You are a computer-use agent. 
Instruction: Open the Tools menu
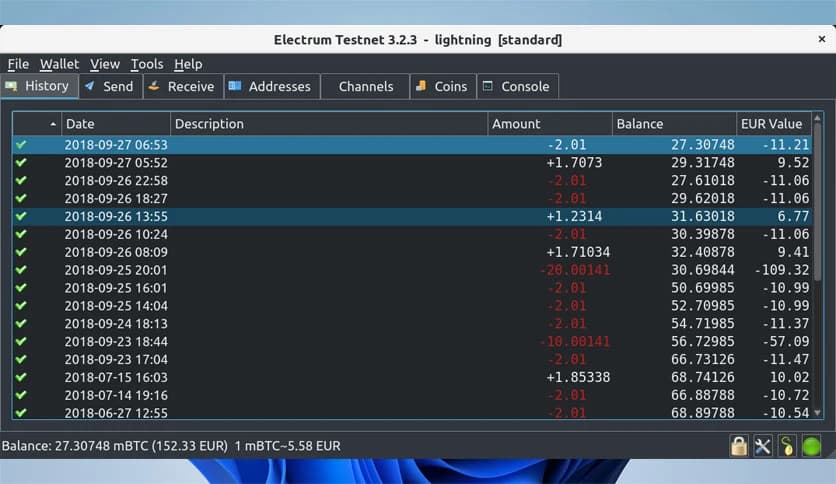tap(147, 64)
